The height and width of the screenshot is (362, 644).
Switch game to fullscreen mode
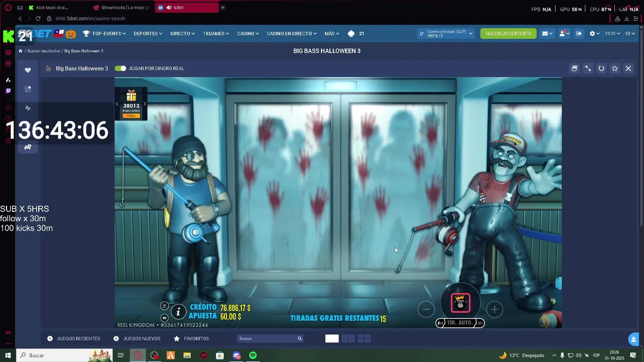point(588,68)
